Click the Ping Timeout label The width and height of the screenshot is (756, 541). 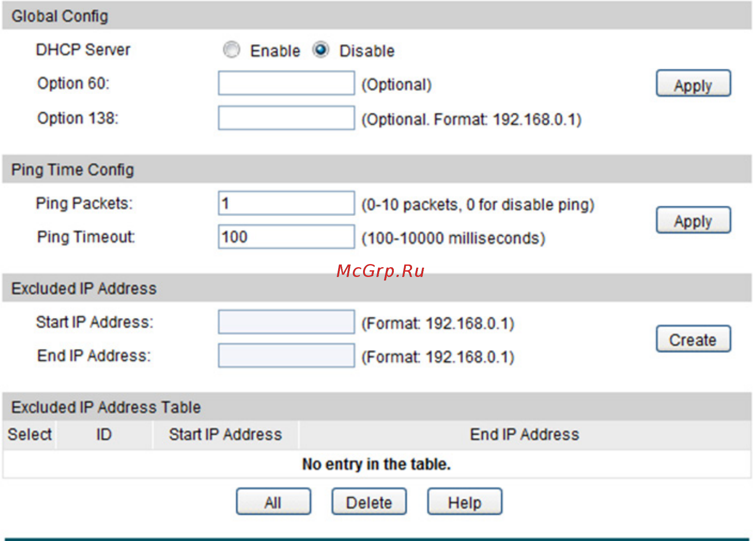click(86, 237)
